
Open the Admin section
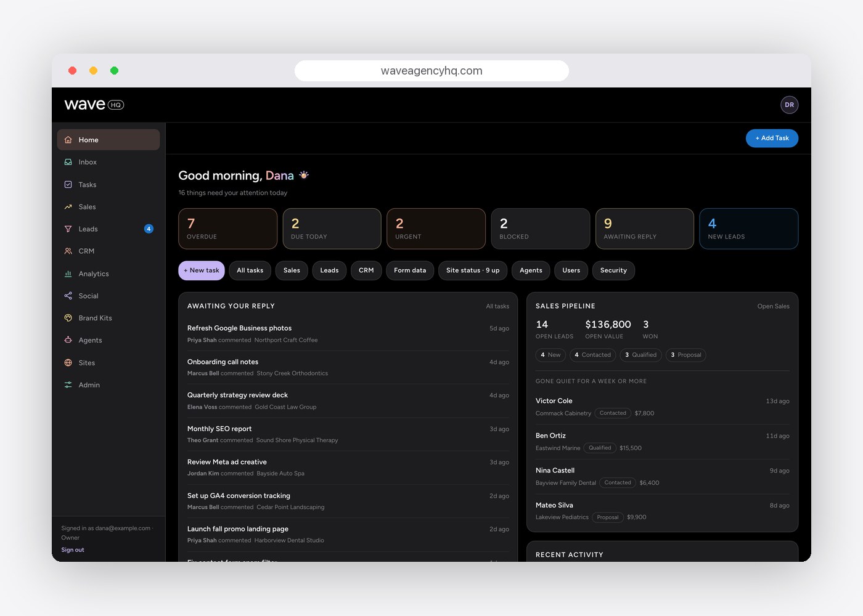[x=108, y=385]
